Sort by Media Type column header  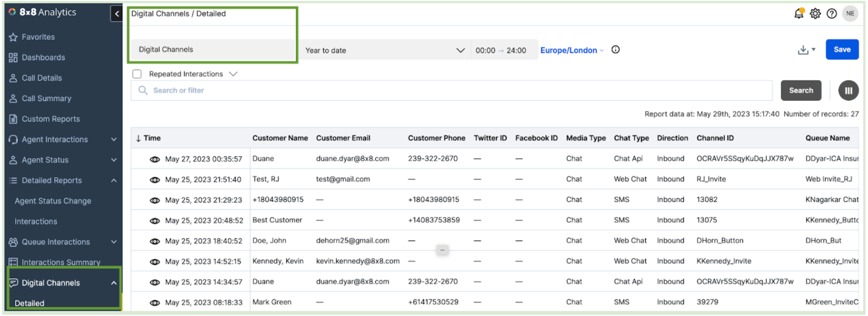(586, 138)
